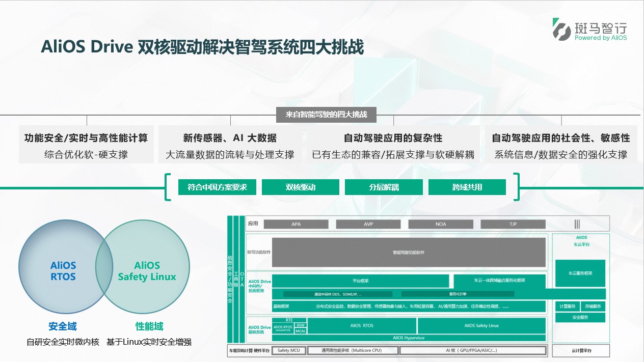The width and height of the screenshot is (644, 362).
Task: Click the '自研安全实时微内核' caption
Action: [63, 342]
